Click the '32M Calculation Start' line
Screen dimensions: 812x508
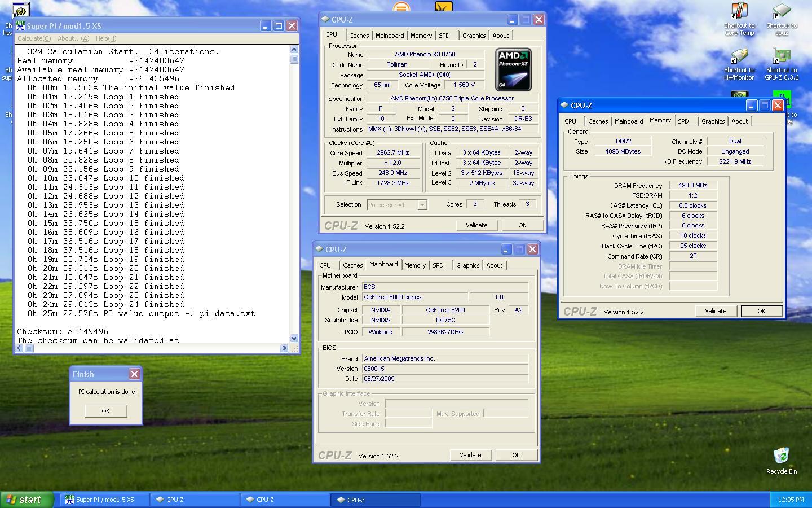[123, 52]
